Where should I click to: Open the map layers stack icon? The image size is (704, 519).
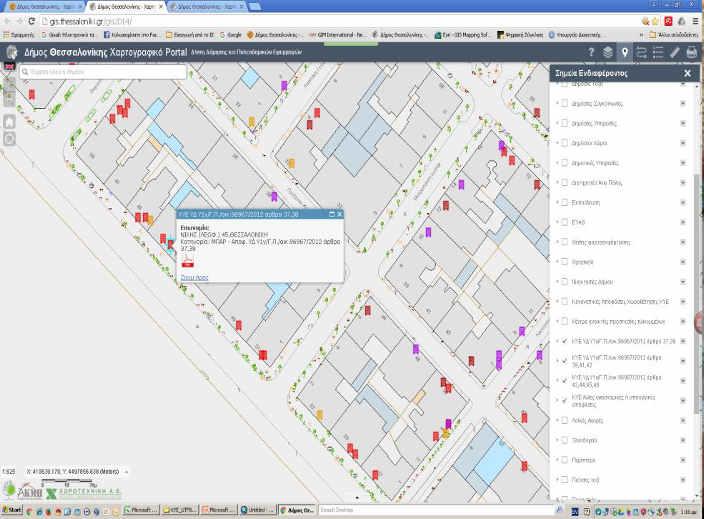pos(607,52)
